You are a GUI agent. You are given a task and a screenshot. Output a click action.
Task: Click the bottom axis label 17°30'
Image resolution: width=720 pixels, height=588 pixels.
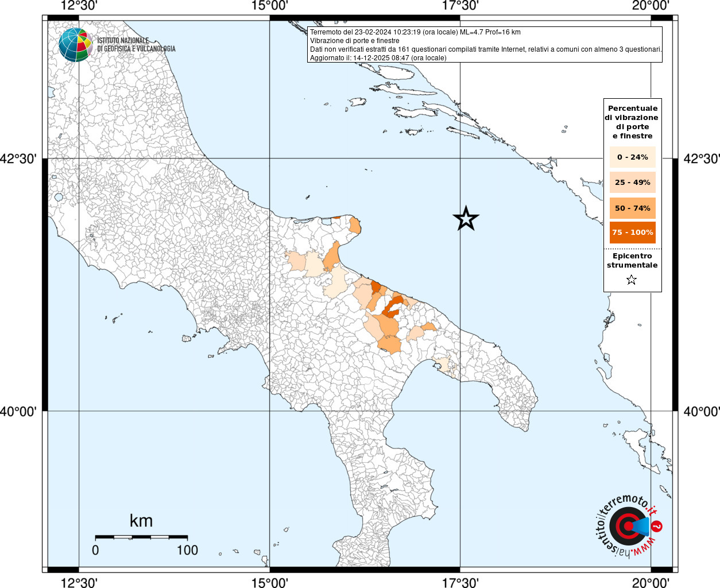pyautogui.click(x=460, y=582)
